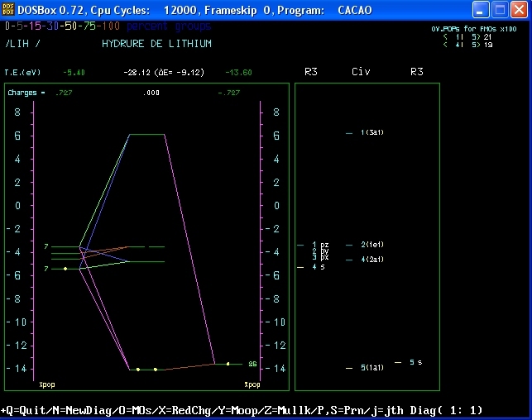Viewport: 532px width, 420px height.
Task: Click the yellow electron dot on left fragment level
Action: pos(65,269)
